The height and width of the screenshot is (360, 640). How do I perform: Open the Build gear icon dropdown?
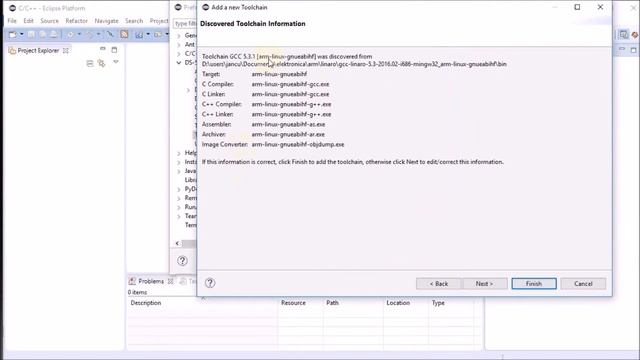[x=79, y=35]
